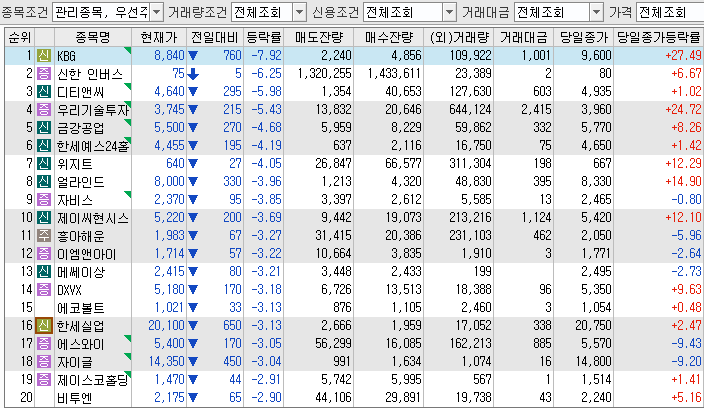The height and width of the screenshot is (408, 704).
Task: Click the 신 badge next to 금강공업
Action: click(x=44, y=127)
